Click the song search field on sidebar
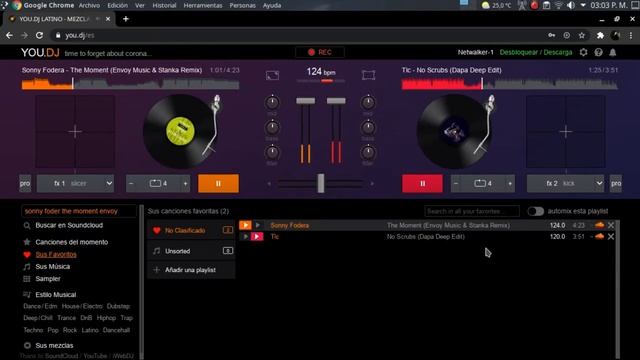This screenshot has width=640, height=360. point(79,211)
